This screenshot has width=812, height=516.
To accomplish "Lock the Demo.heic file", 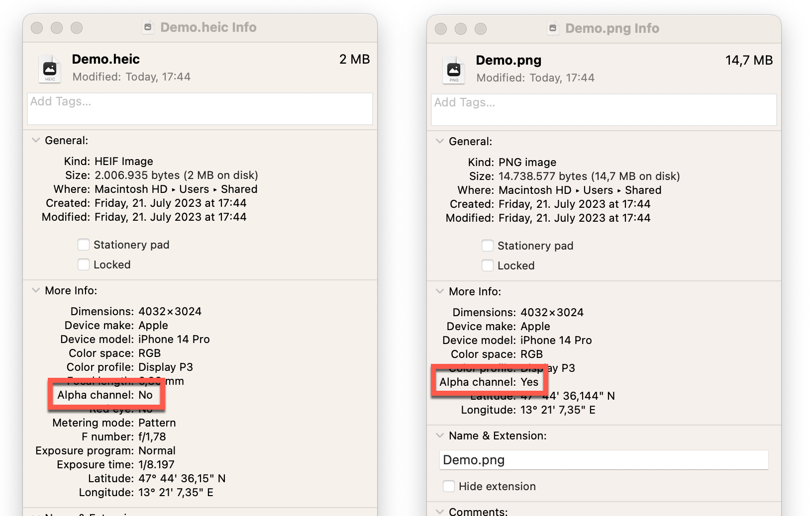I will 84,264.
